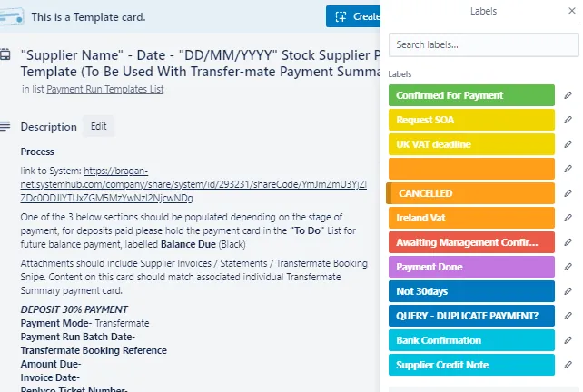Select the yellow UK VAT deadline label
583x392 pixels.
coord(471,144)
